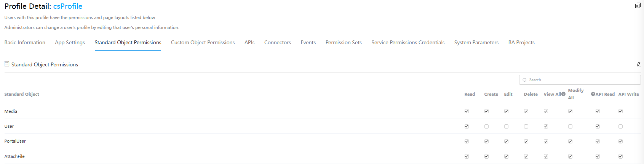The height and width of the screenshot is (164, 644).
Task: Open the Basic Information tab
Action: pyautogui.click(x=25, y=43)
